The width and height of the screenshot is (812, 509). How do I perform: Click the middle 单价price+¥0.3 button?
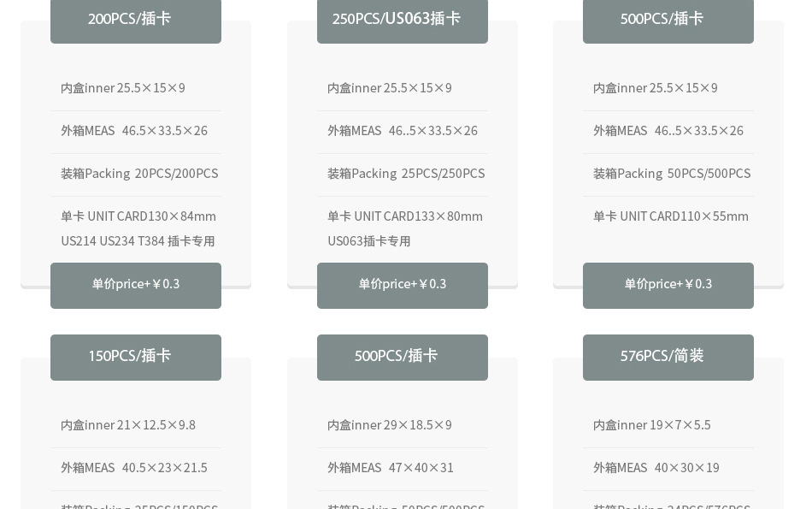coord(403,283)
